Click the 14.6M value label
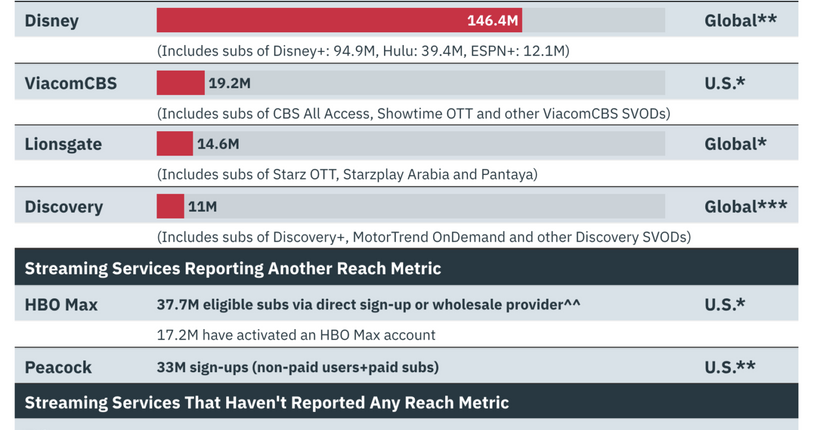 (218, 144)
